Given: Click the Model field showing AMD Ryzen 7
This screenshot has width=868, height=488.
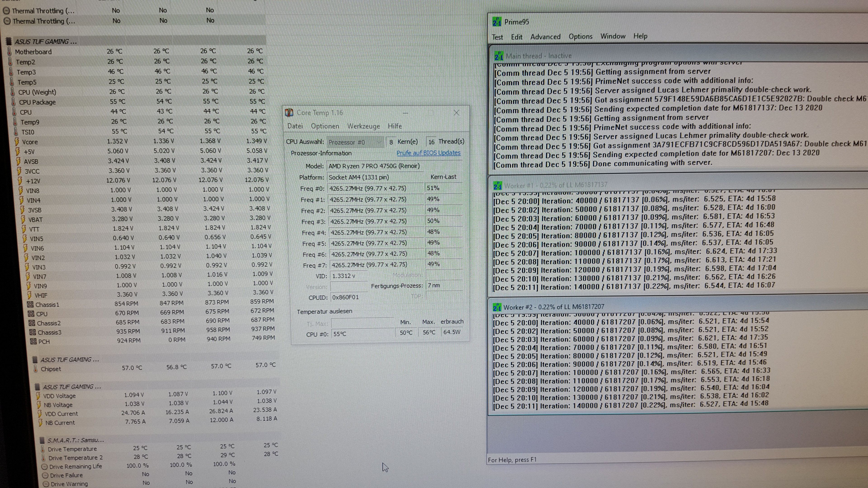Looking at the screenshot, I should (374, 166).
